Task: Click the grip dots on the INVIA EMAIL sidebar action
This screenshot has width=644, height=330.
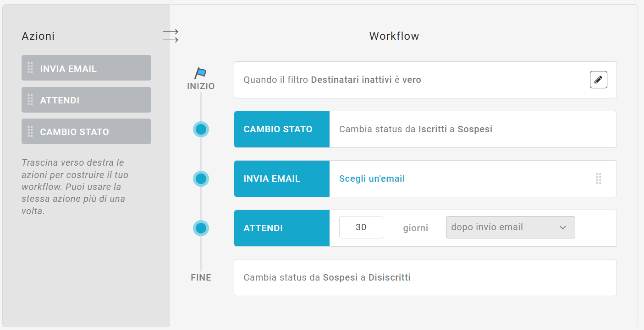Action: 31,67
